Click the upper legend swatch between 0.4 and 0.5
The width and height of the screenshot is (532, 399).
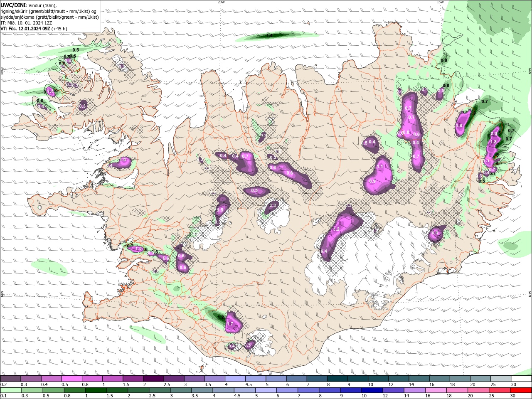click(51, 379)
